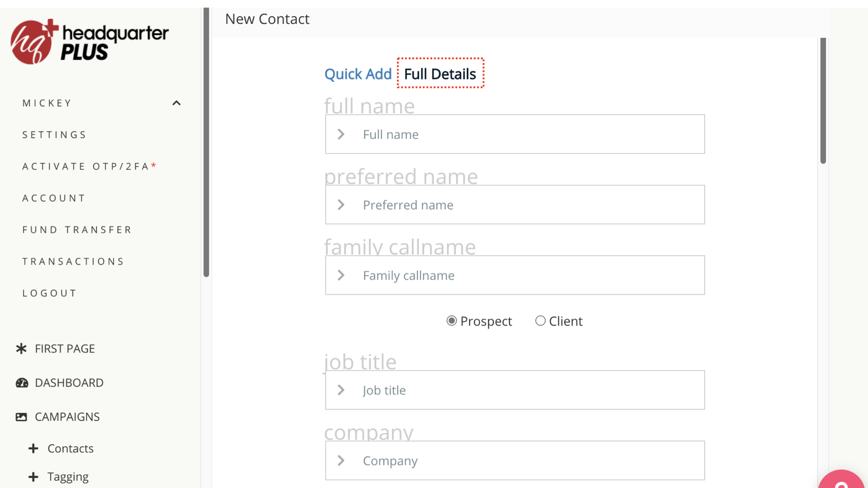Click the CAMPAIGNS image icon
The height and width of the screenshot is (488, 868).
point(21,417)
